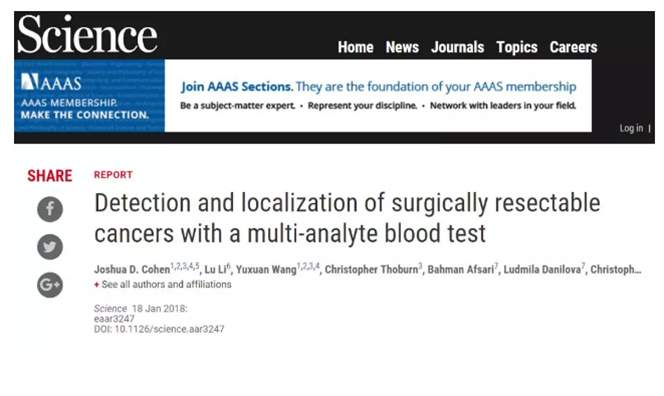Image resolution: width=664 pixels, height=396 pixels.
Task: Click author name Joshua D. Cohen
Action: tap(132, 269)
